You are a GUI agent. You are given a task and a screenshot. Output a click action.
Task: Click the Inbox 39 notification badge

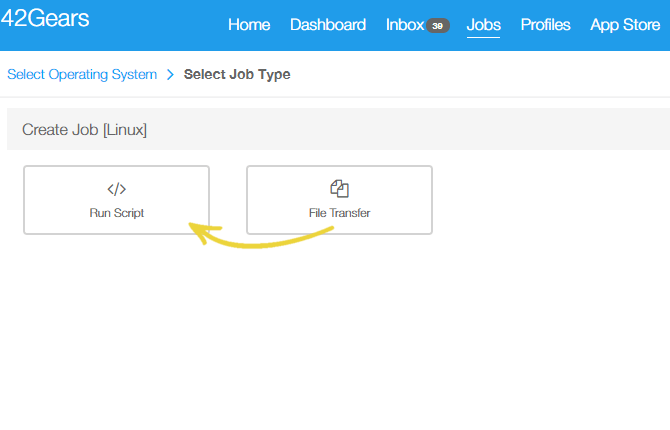click(x=438, y=26)
